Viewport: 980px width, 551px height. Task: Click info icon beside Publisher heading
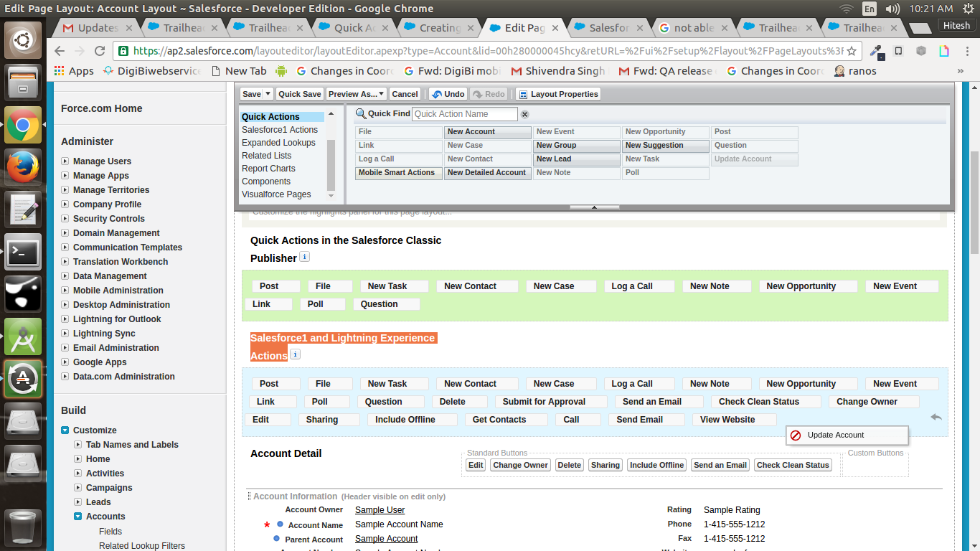(304, 257)
